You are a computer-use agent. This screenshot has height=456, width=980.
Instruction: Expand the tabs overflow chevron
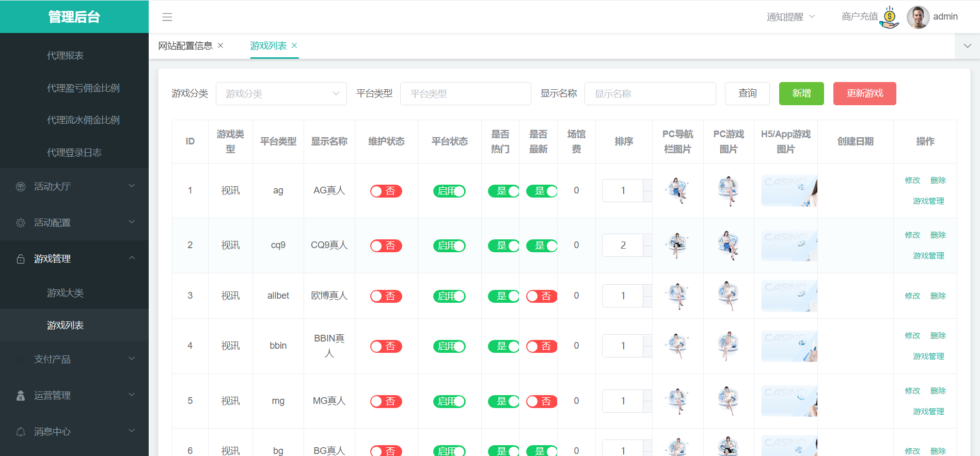coord(967,46)
